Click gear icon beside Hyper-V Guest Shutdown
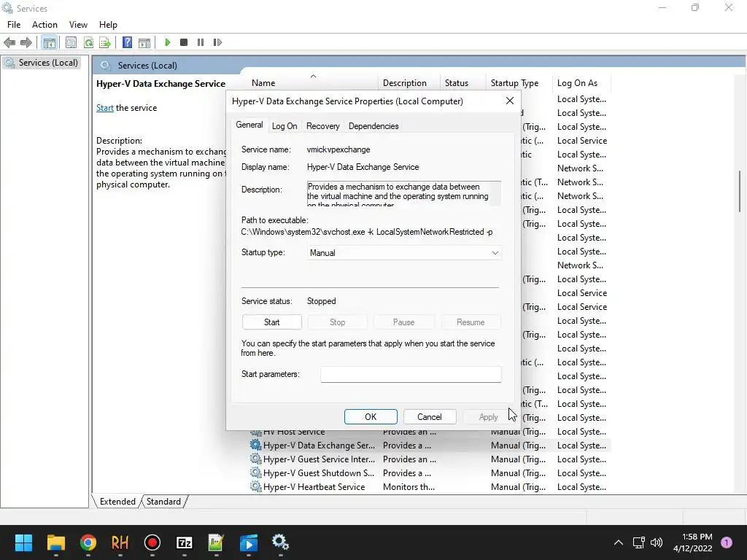Viewport: 747px width, 560px height. point(256,472)
